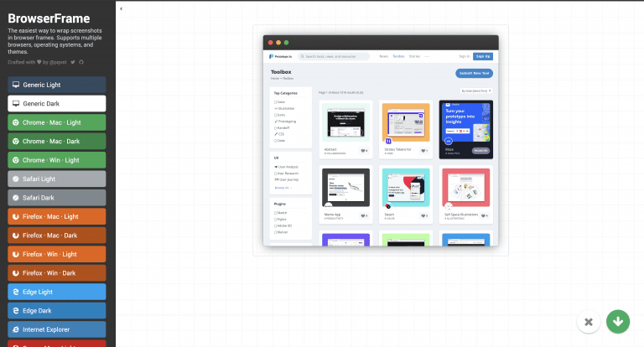The width and height of the screenshot is (644, 347).
Task: Collapse the sidebar with the arrow
Action: 121,8
